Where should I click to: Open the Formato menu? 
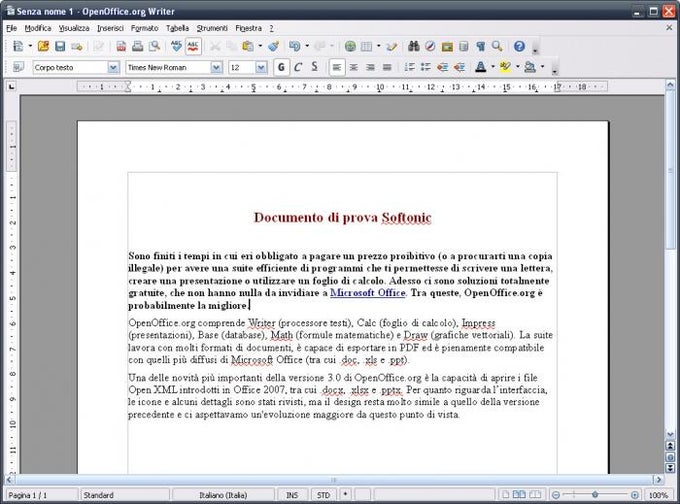[144, 28]
